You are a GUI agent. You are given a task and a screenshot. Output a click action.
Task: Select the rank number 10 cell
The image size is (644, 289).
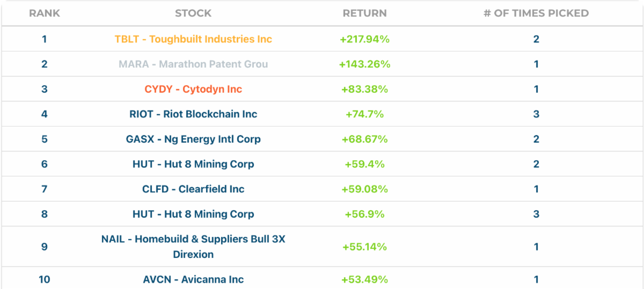44,279
